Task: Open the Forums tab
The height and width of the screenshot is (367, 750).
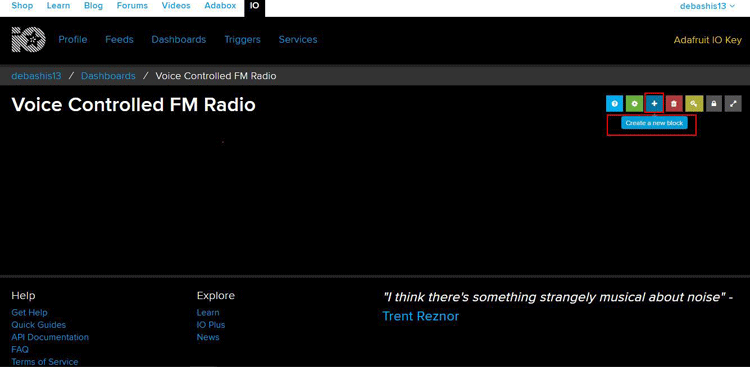Action: 132,6
